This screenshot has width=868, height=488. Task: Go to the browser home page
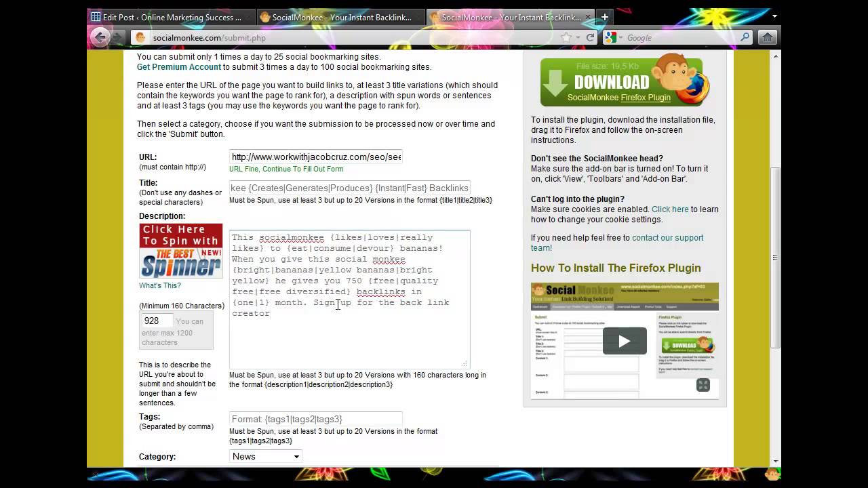point(767,38)
